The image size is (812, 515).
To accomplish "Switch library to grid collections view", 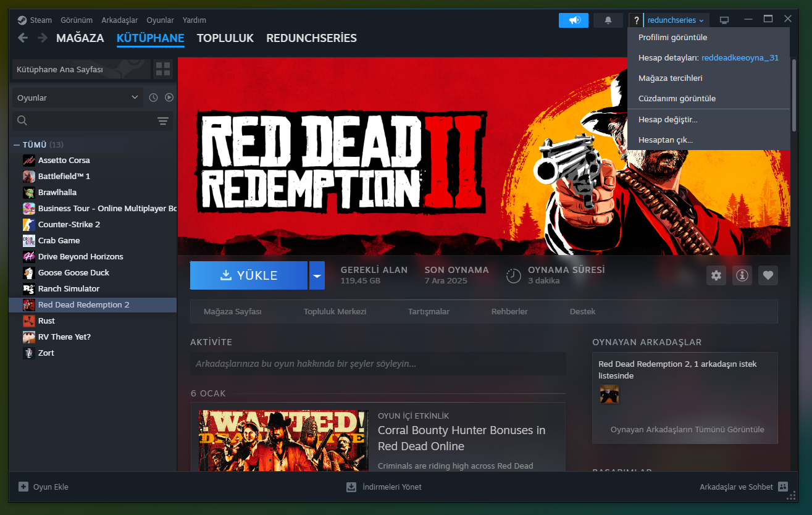I will click(163, 69).
